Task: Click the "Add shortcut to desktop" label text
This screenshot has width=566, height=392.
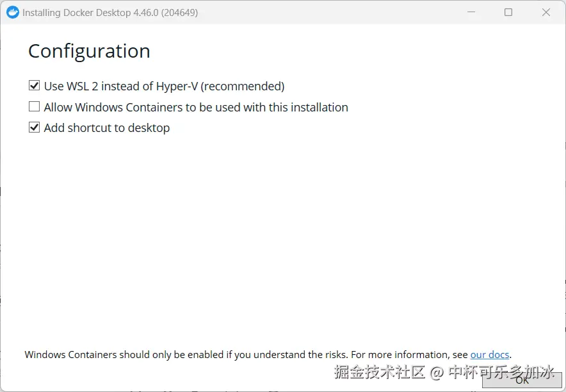Action: 107,127
